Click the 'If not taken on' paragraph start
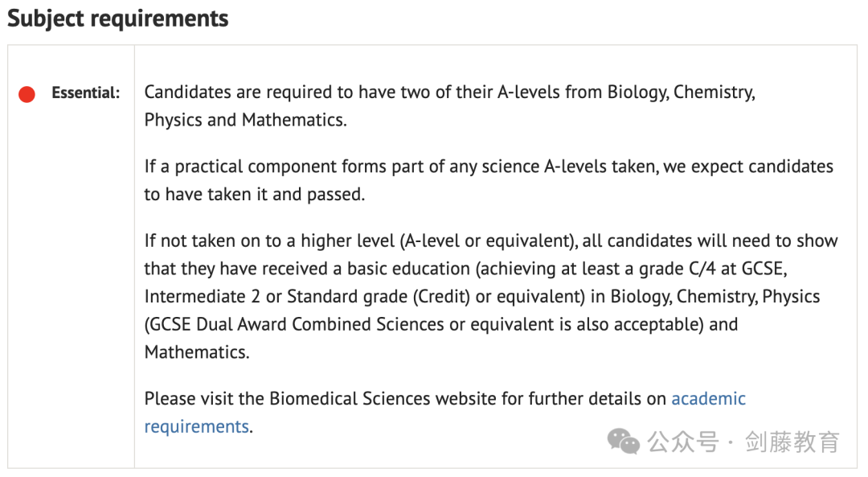The height and width of the screenshot is (477, 868). coord(213,241)
